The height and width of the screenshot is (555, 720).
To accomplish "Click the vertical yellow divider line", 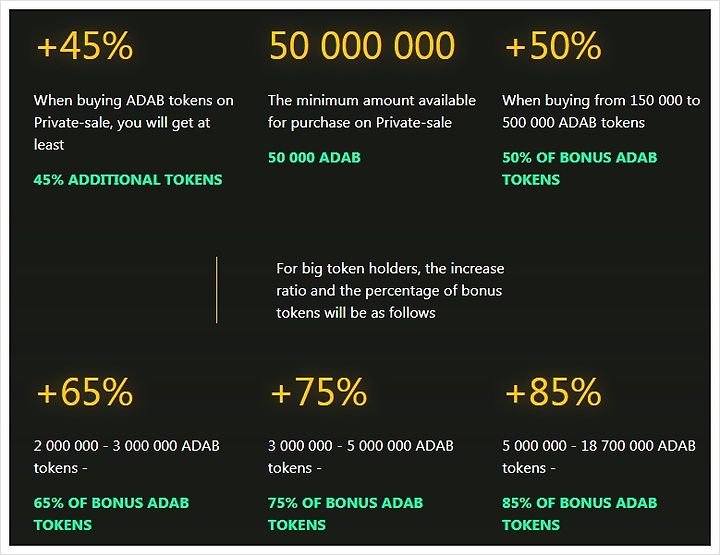I will (x=217, y=290).
